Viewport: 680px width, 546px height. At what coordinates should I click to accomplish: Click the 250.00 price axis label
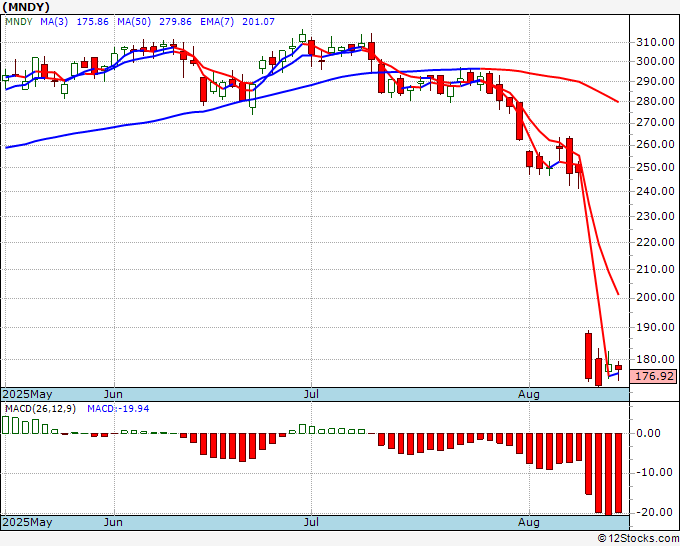point(655,167)
